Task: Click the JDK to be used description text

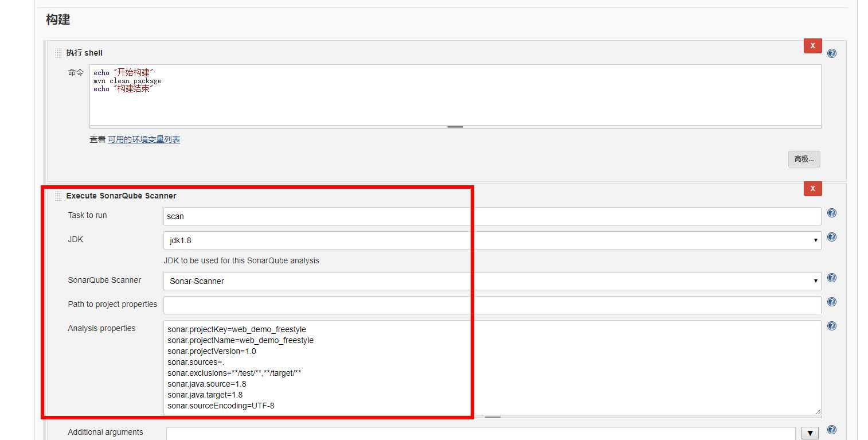Action: (241, 260)
